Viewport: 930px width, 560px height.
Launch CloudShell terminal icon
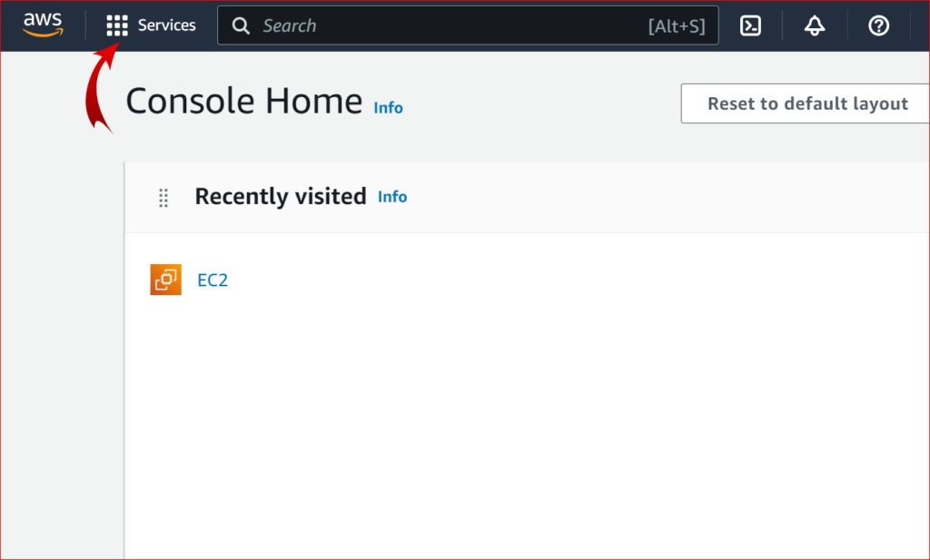[x=750, y=25]
